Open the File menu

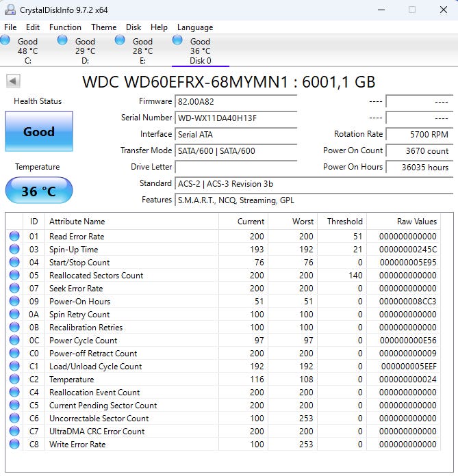coord(10,27)
